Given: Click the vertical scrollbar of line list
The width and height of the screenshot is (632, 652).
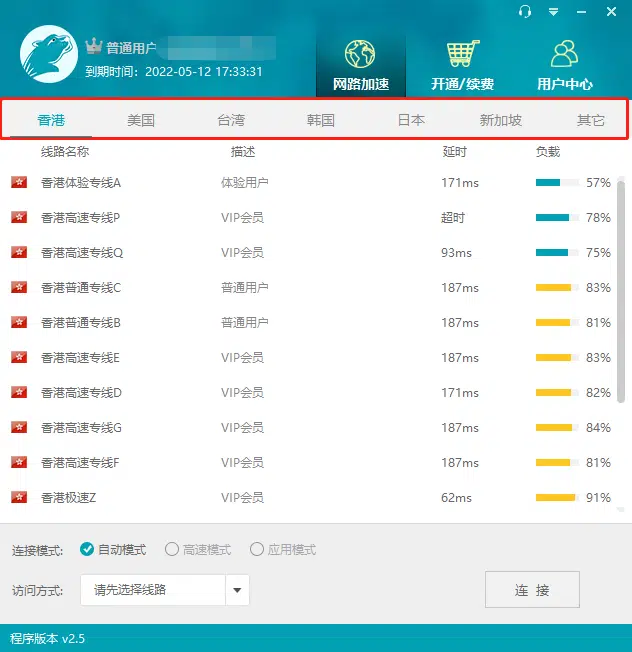Looking at the screenshot, I should [x=622, y=340].
